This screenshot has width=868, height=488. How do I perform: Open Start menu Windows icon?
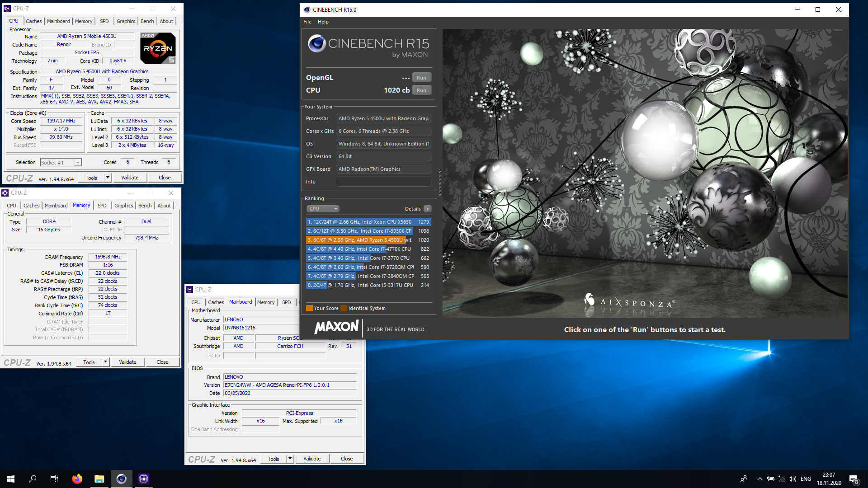coord(11,479)
